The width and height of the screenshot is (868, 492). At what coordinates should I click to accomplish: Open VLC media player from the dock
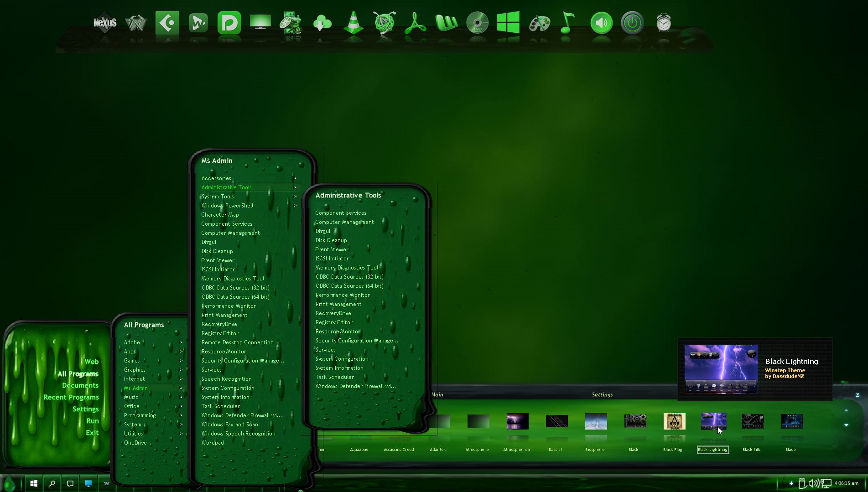coord(353,23)
